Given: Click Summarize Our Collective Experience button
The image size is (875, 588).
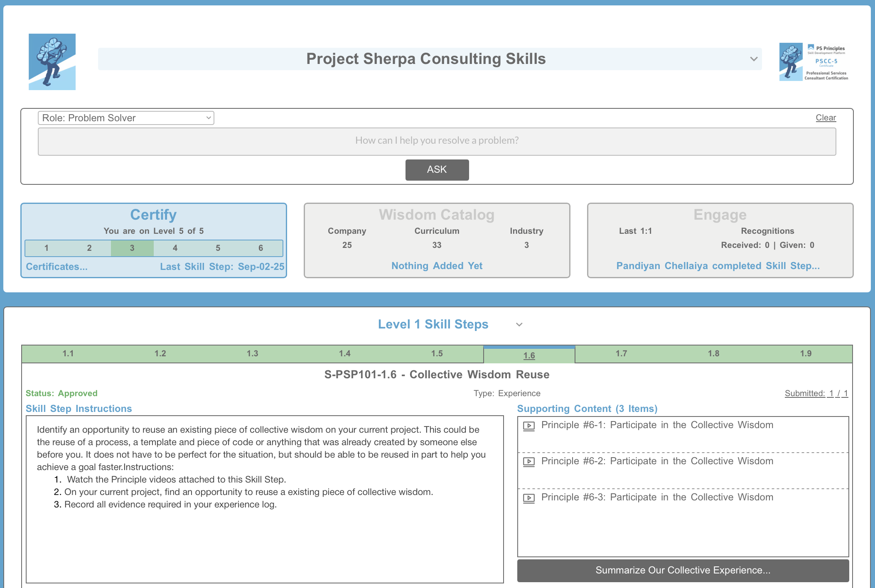Looking at the screenshot, I should (683, 570).
